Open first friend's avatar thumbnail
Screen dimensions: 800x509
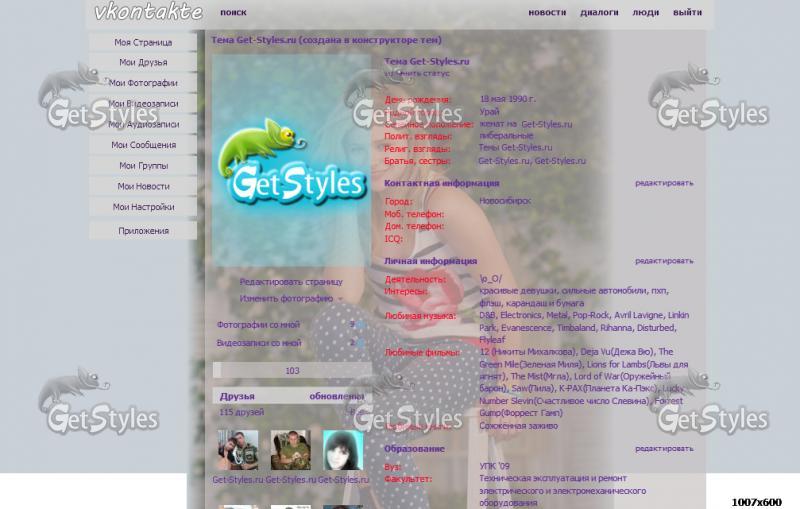coord(238,450)
